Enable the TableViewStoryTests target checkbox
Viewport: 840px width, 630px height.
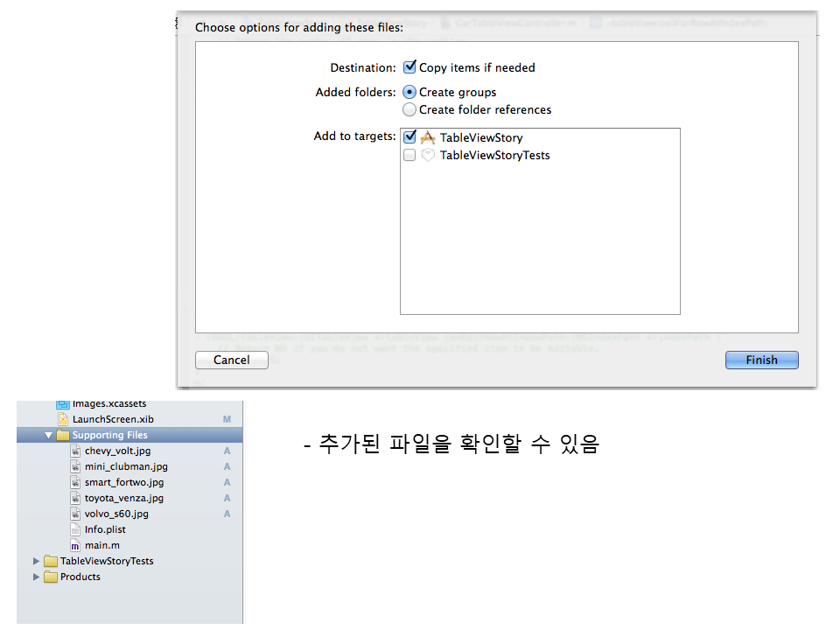(x=409, y=155)
